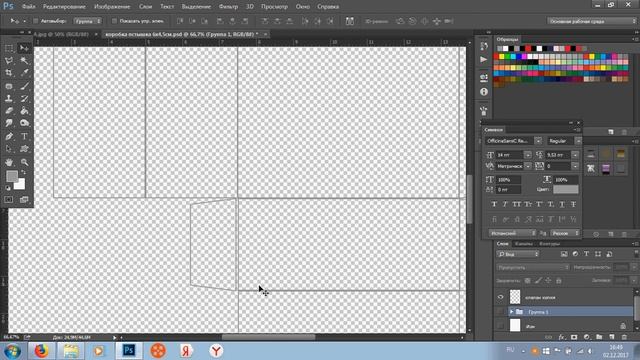Screen dimensions: 640x360
Task: Open the anti-aliasing Резкое dropdown
Action: coord(565,233)
